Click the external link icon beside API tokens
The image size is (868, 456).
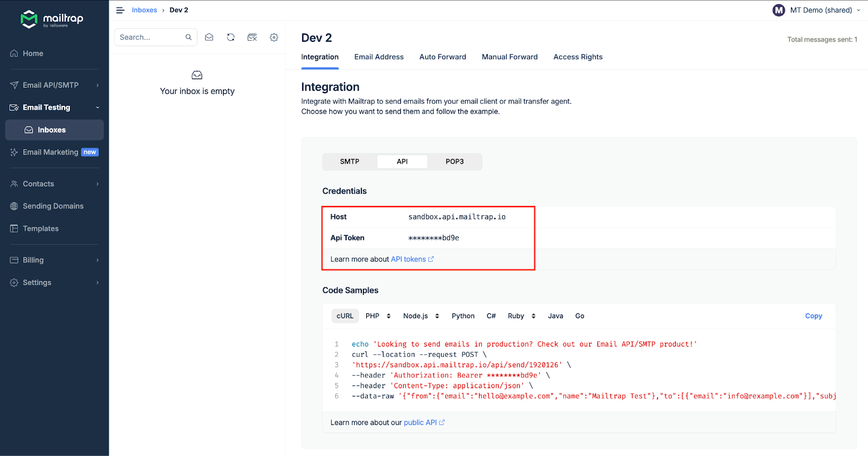point(431,259)
